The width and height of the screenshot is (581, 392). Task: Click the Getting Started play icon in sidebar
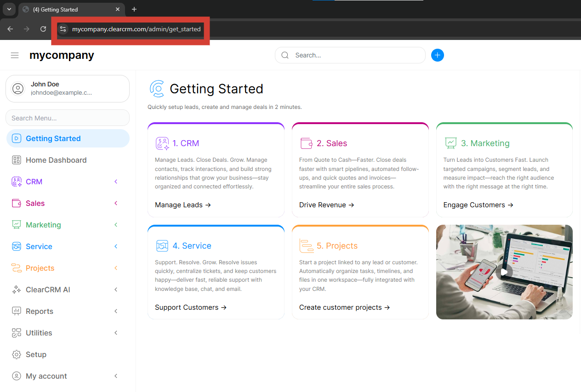coord(17,138)
